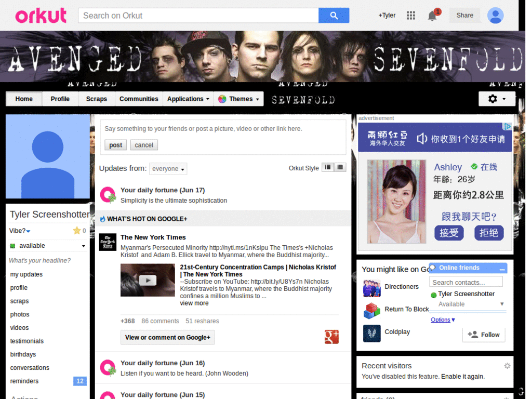Open the sidebar scraps link
The height and width of the screenshot is (399, 532).
click(x=19, y=301)
